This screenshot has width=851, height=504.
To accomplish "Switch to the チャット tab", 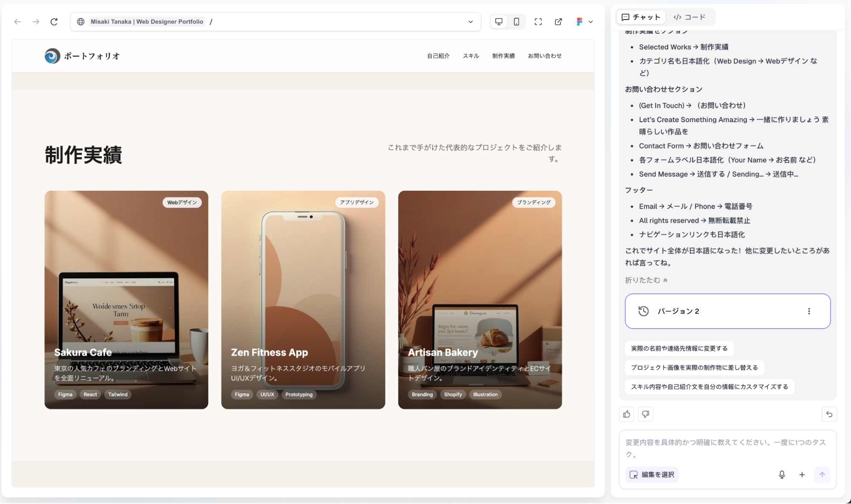I will coord(641,17).
